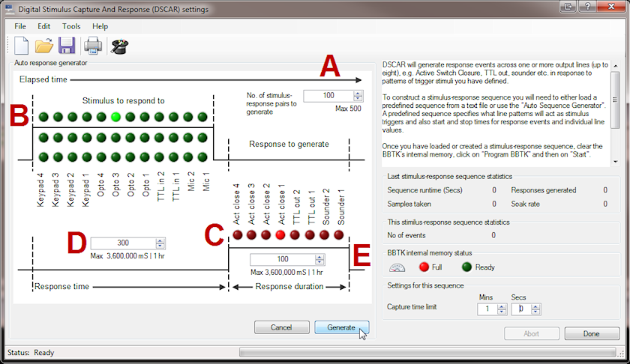Open the Edit menu
Viewport: 630px width, 364px height.
(x=44, y=26)
